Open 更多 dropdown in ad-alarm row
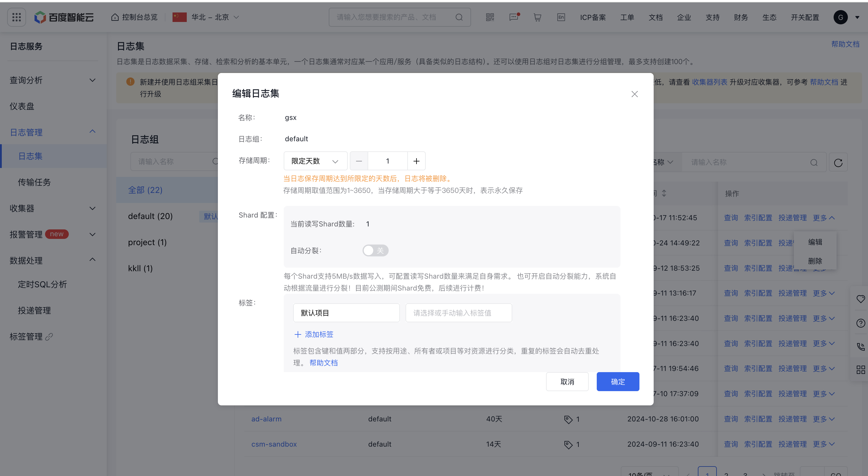Viewport: 868px width, 476px height. [x=824, y=419]
